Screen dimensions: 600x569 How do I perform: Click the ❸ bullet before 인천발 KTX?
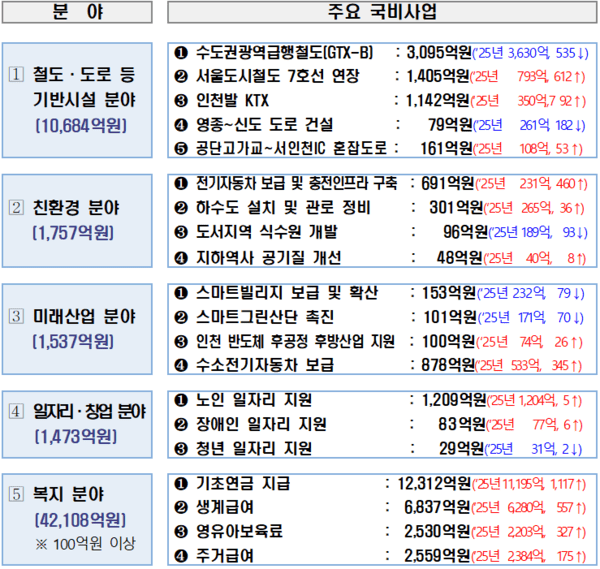tap(181, 101)
